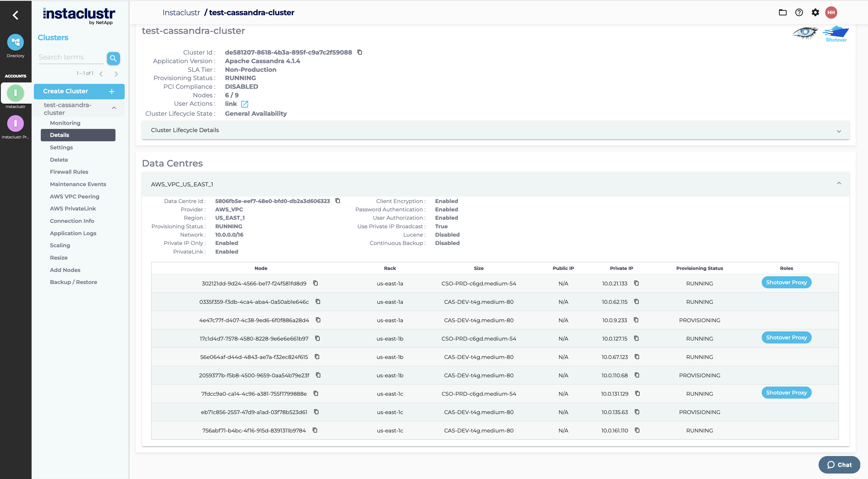Open the settings gear icon
868x479 pixels.
tap(815, 12)
